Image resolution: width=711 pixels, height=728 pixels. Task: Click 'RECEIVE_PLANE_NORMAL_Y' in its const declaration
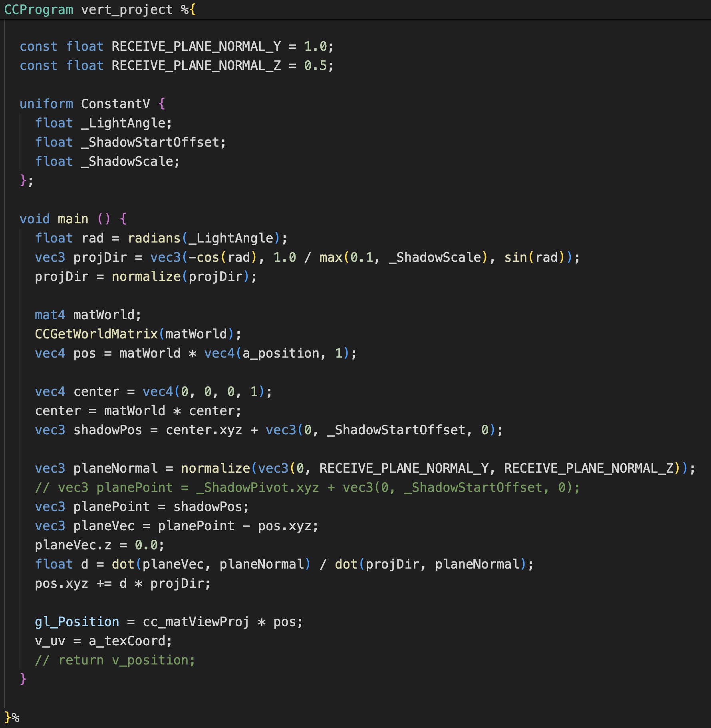coord(196,46)
